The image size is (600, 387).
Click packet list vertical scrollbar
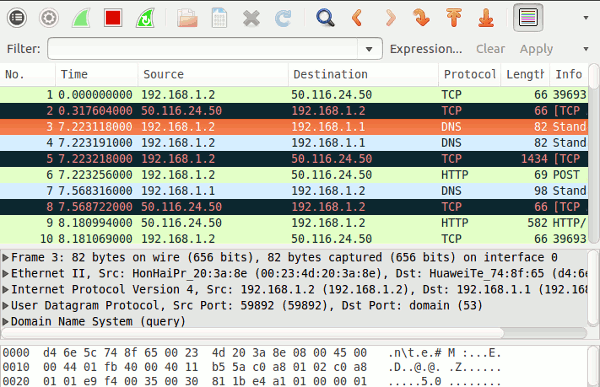pos(594,154)
